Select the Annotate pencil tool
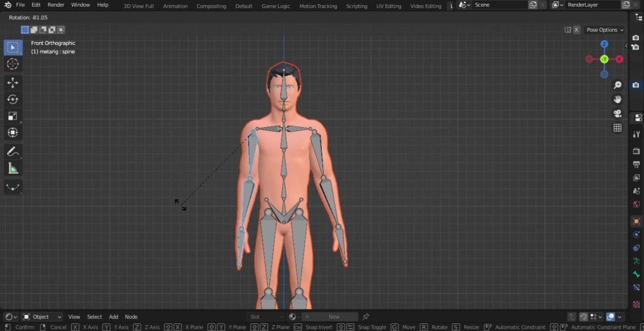This screenshot has width=644, height=331. click(13, 151)
